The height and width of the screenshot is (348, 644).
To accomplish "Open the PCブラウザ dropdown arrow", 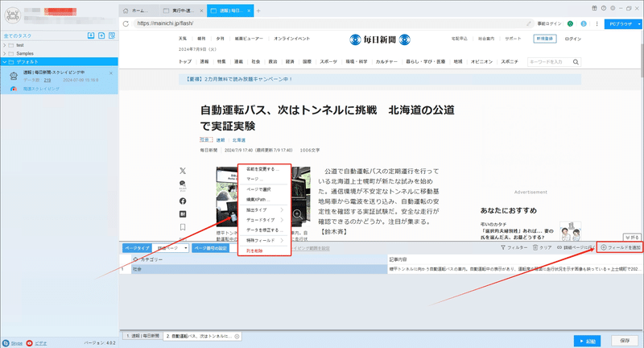I will coord(639,24).
